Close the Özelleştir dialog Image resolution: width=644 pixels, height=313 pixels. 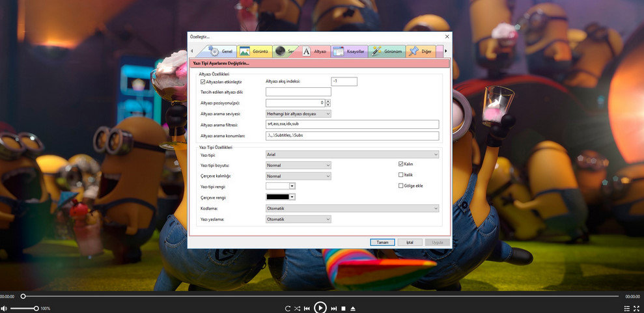pyautogui.click(x=447, y=36)
